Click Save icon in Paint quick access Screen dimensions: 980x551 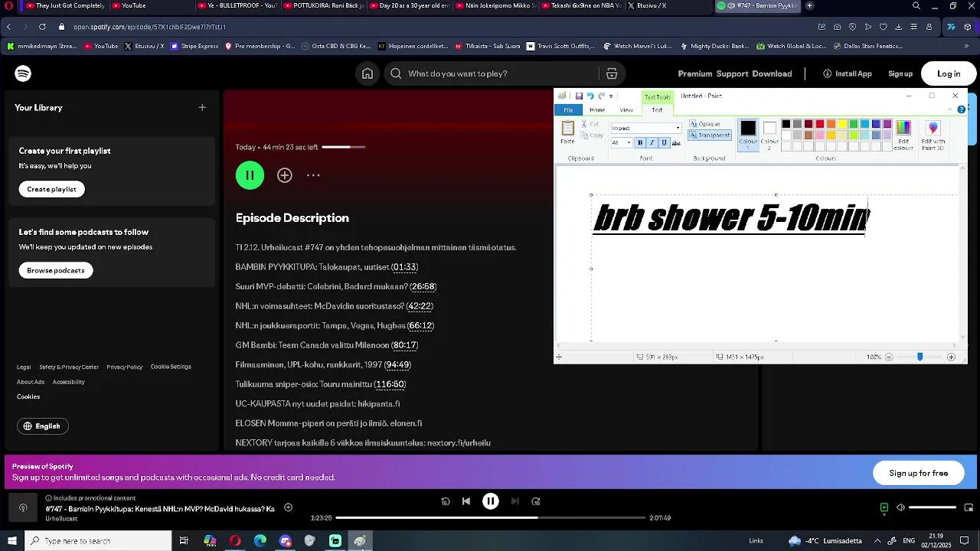579,96
